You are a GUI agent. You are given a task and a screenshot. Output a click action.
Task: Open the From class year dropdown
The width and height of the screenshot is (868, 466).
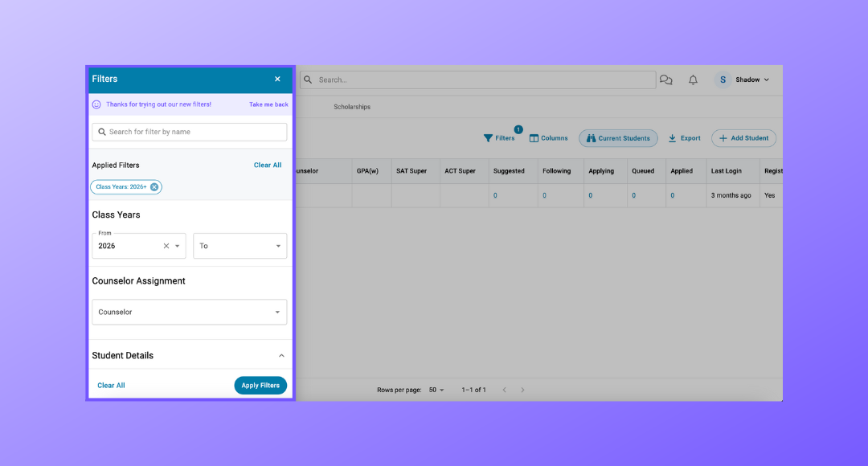[177, 246]
